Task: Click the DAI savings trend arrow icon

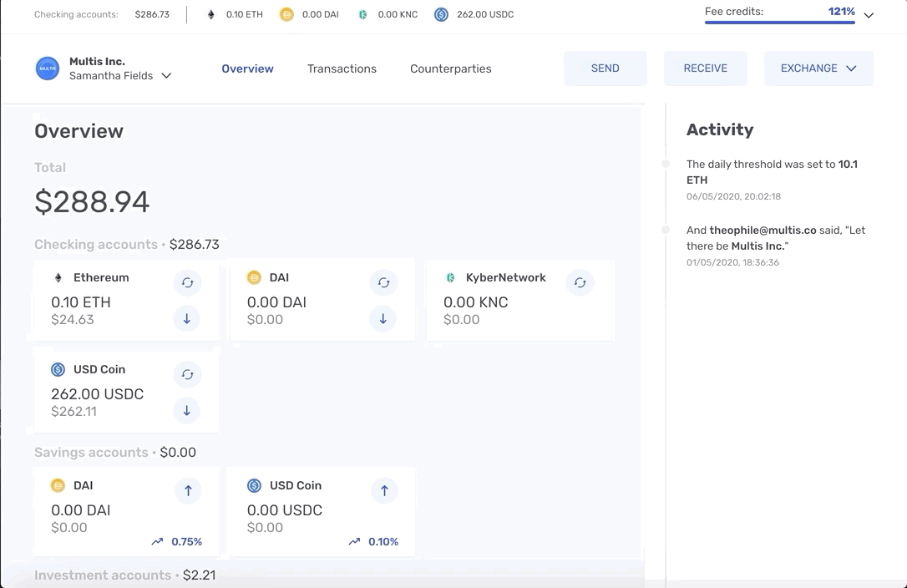Action: (x=157, y=542)
